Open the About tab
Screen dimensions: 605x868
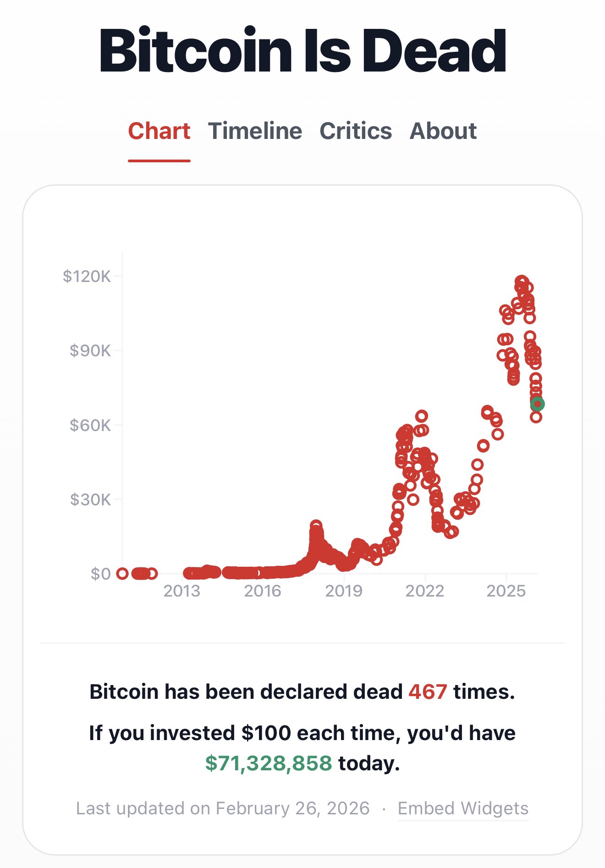click(443, 131)
